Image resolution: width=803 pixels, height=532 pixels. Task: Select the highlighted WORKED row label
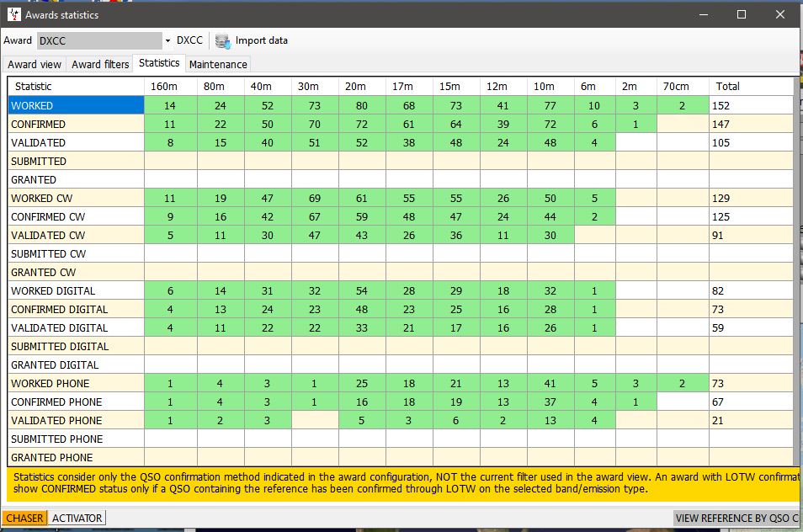coord(77,105)
